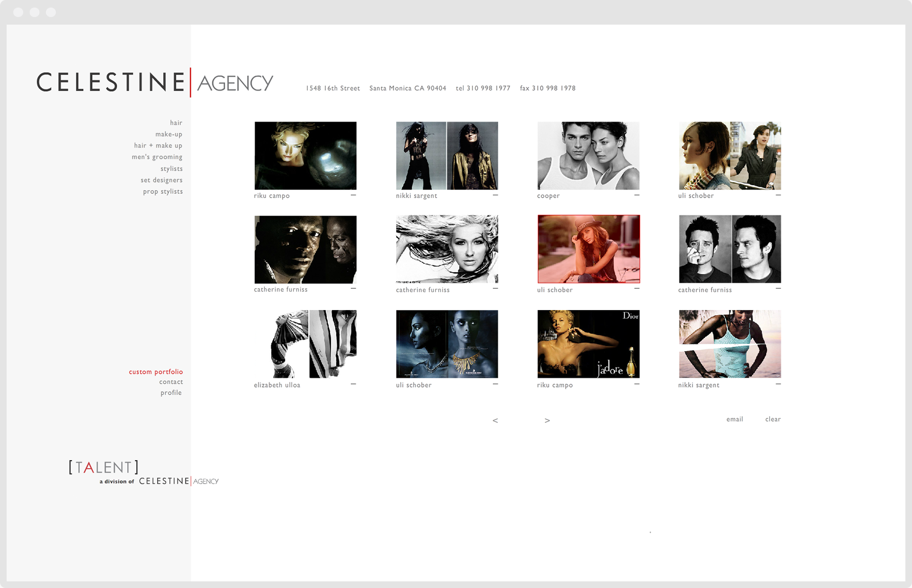Open prop stylists category
The image size is (912, 588).
[x=162, y=192]
